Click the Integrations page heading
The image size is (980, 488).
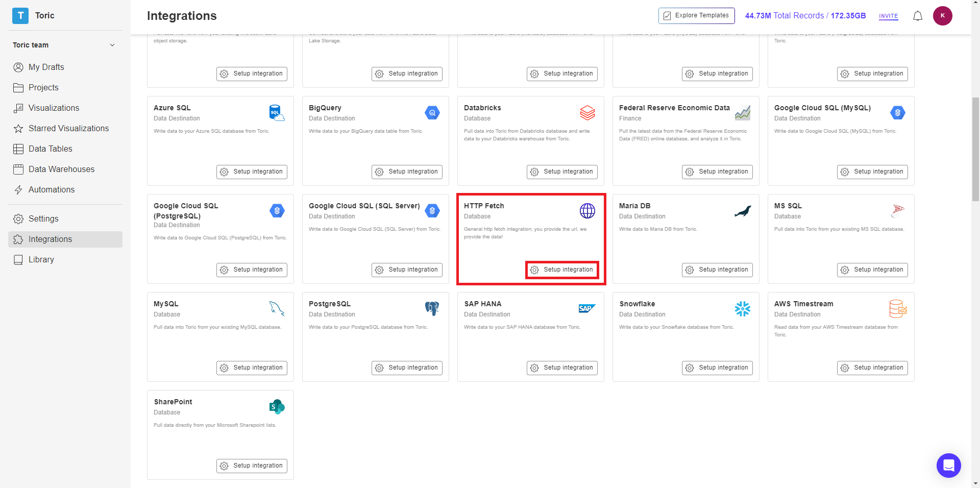point(182,16)
